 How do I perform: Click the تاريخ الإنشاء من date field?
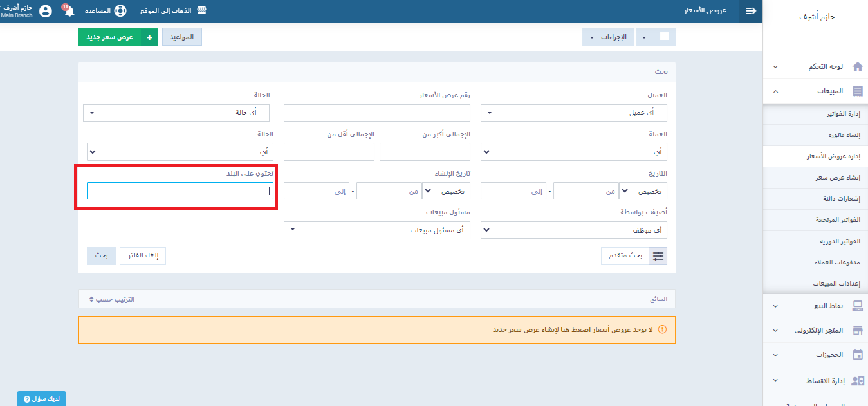[x=388, y=191]
